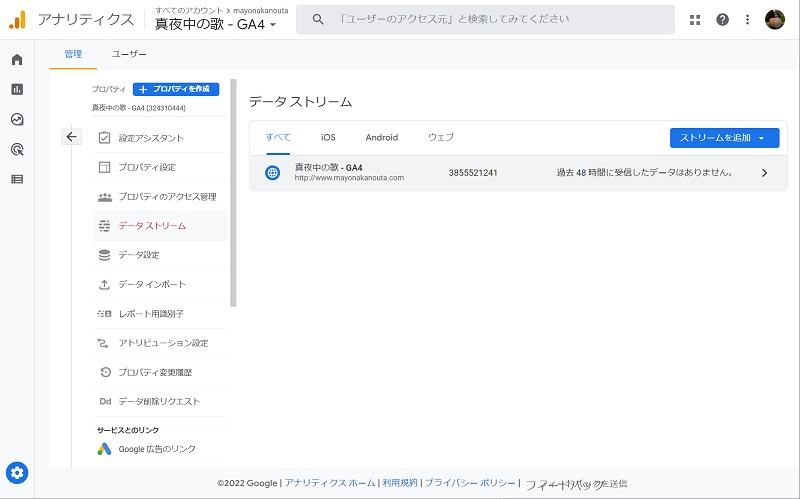
Task: Expand the ストリームを追加 dropdown button
Action: point(724,138)
